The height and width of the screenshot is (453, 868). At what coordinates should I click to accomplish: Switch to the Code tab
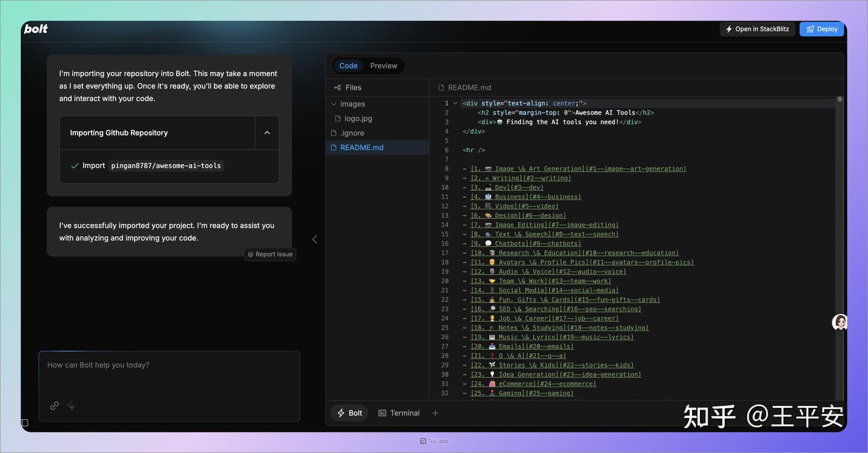(348, 66)
